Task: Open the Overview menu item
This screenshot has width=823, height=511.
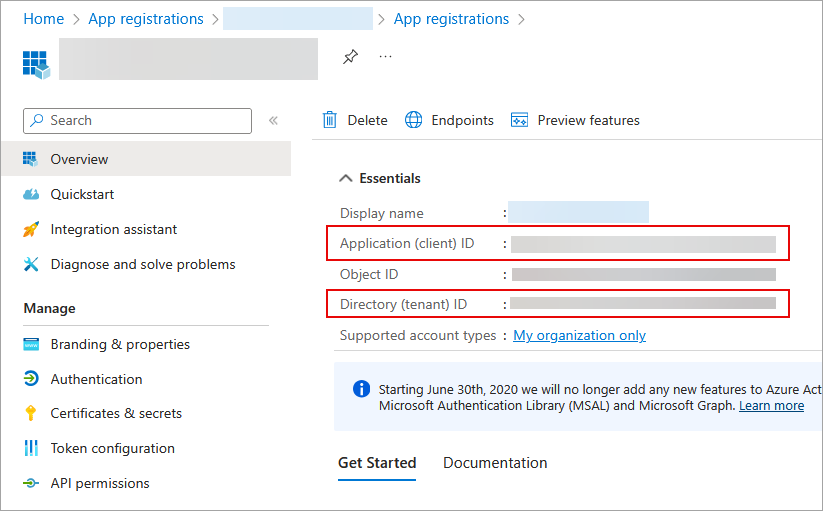Action: [x=146, y=158]
